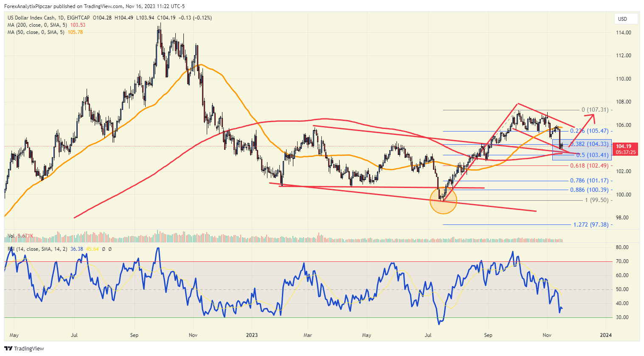Click the TradingView wordmark text
Image resolution: width=644 pixels, height=356 pixels.
pyautogui.click(x=29, y=349)
